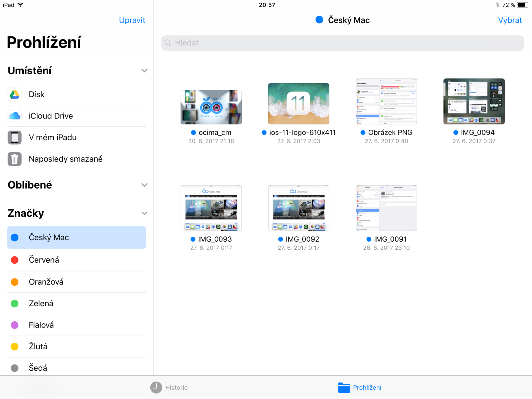Focus the Hledat search field

[343, 43]
